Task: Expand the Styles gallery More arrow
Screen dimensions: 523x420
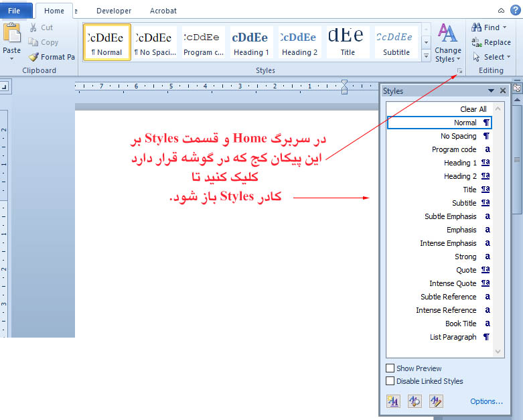Action: click(x=426, y=57)
